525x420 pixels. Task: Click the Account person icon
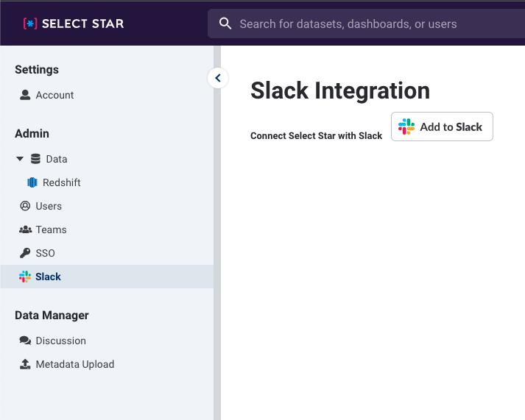25,95
